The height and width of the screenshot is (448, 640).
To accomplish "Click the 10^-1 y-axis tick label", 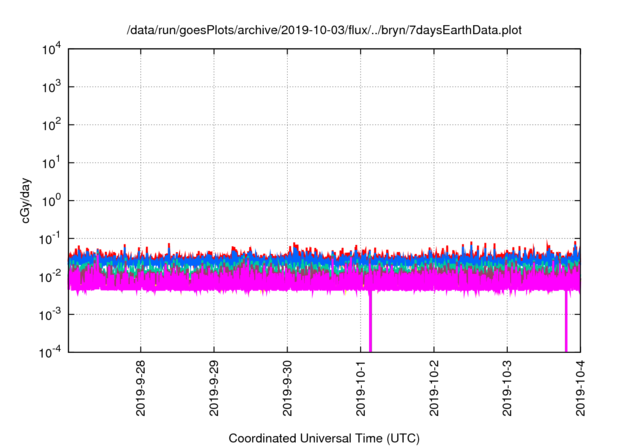I will click(50, 239).
